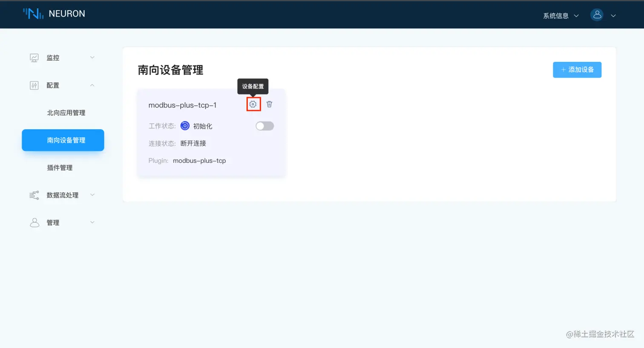Click the 添加设备 button
The width and height of the screenshot is (644, 348).
point(577,69)
